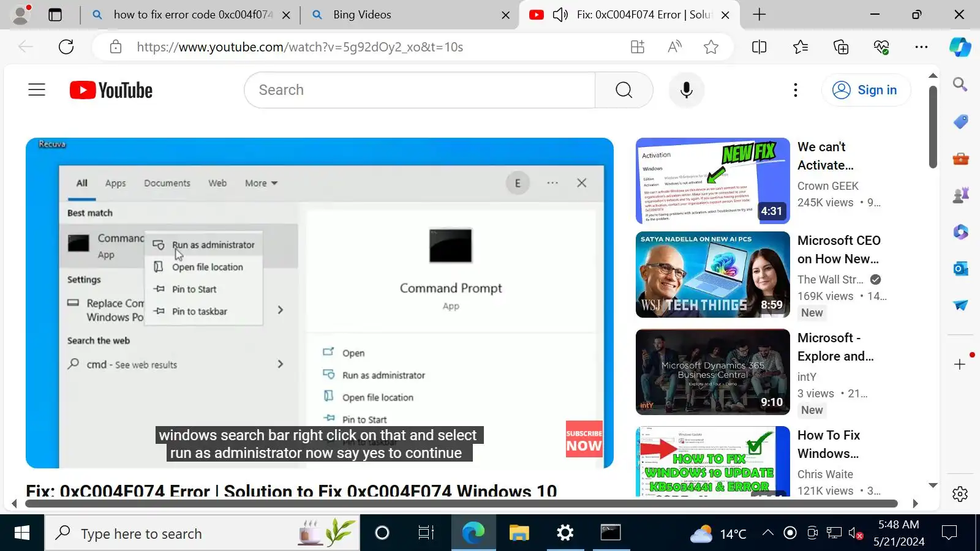Screen dimensions: 980x551
Task: Select the 'Fix: 0xC004F074 Error' tab
Action: [630, 15]
